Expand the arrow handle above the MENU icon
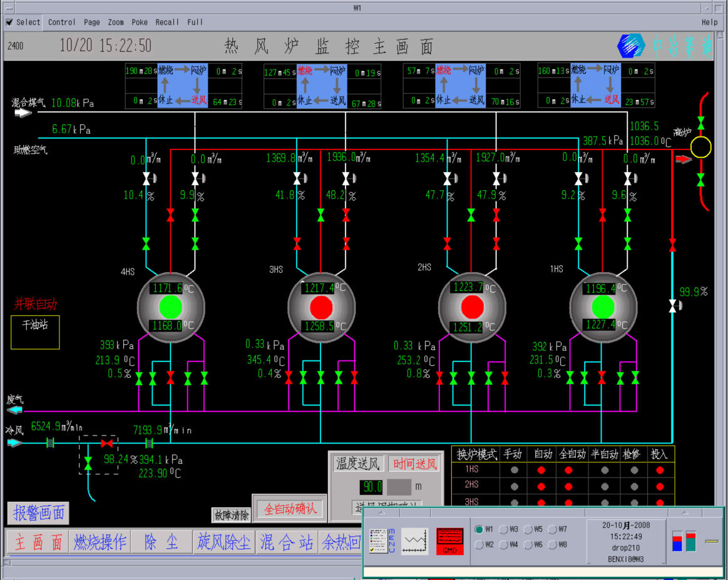728x580 pixels. 382,512
